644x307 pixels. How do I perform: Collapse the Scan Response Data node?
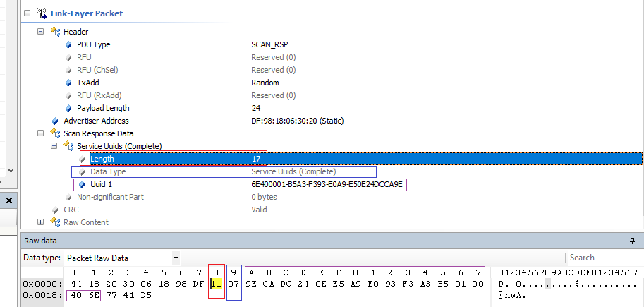41,133
